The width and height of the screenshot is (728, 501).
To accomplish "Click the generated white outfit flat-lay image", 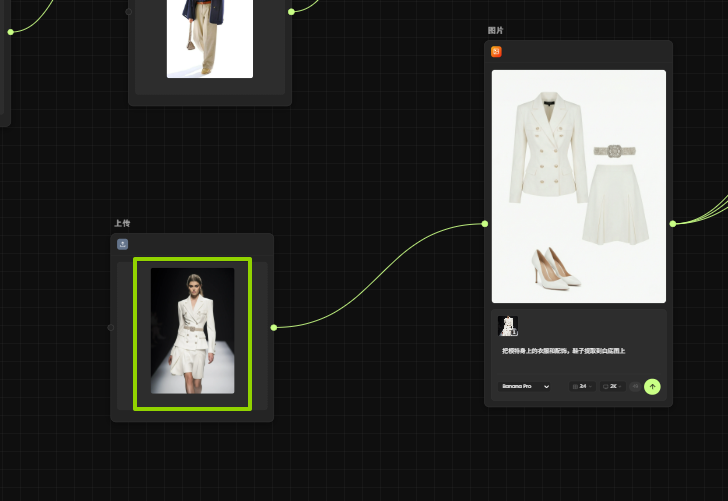I will (578, 186).
